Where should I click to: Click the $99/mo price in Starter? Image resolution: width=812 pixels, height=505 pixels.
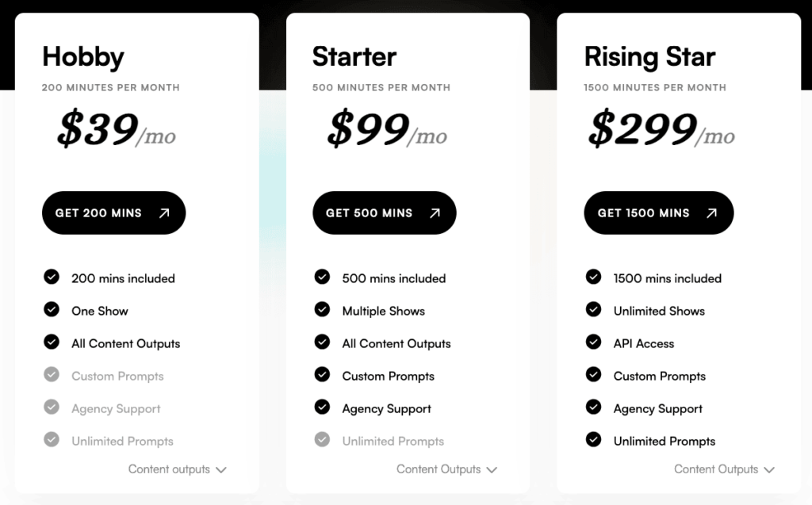[x=387, y=129]
